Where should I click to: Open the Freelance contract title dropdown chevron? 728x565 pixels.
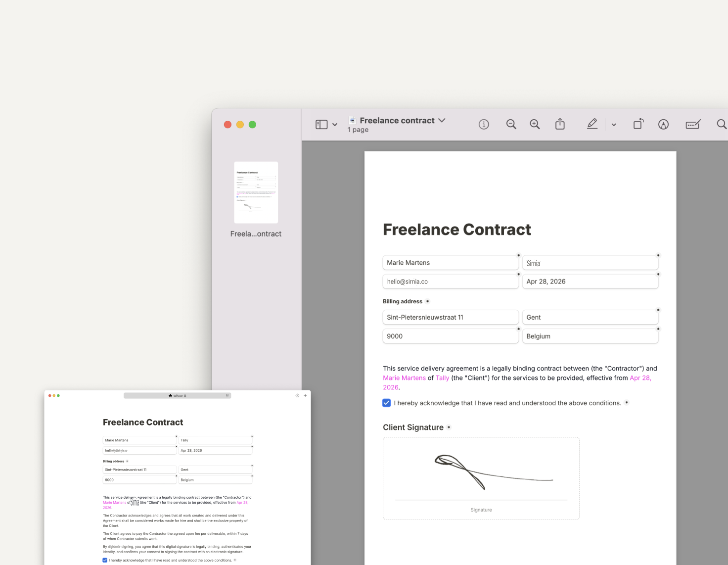[442, 120]
